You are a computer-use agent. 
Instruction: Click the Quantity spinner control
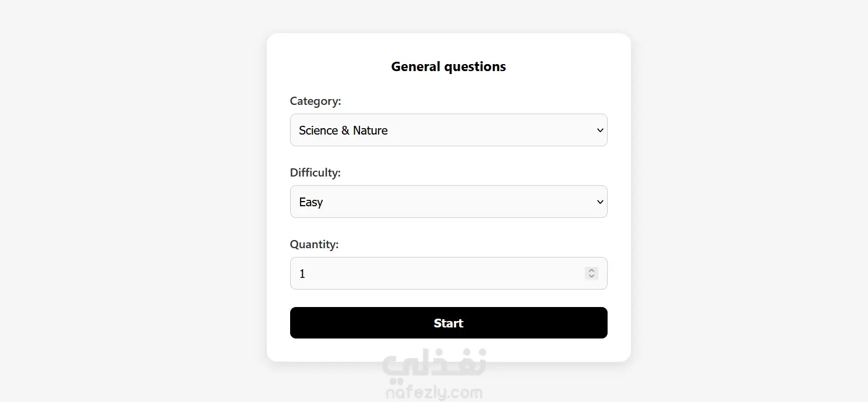pyautogui.click(x=591, y=273)
